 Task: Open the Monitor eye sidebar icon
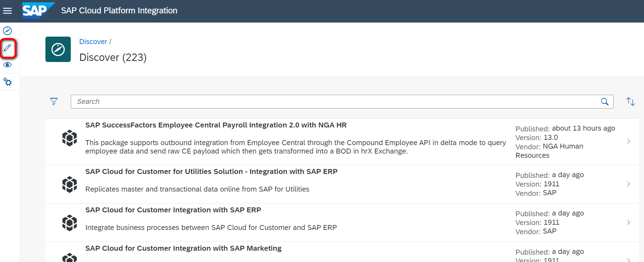(x=7, y=65)
